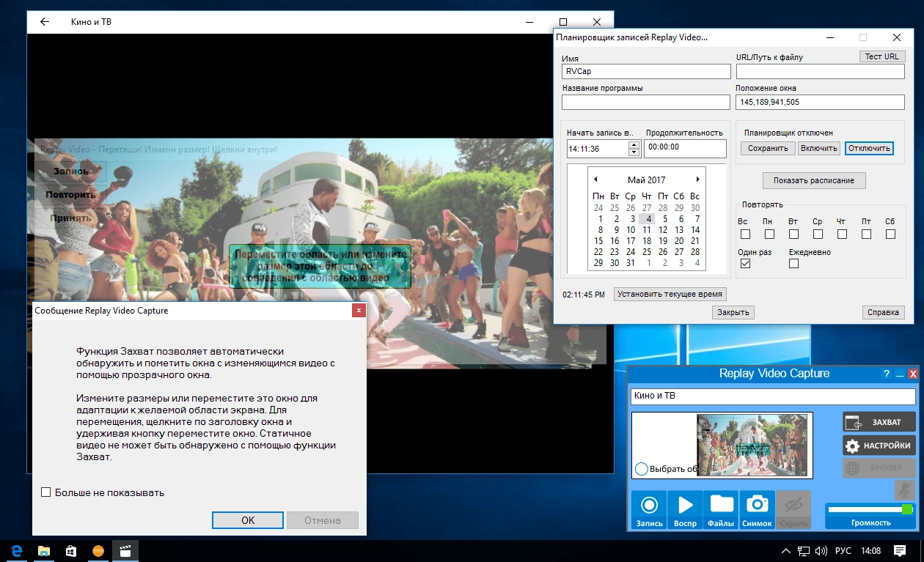Screen dimensions: 924x562
Task: Close the Сообщение Replay Video Capture dialog
Action: point(358,311)
